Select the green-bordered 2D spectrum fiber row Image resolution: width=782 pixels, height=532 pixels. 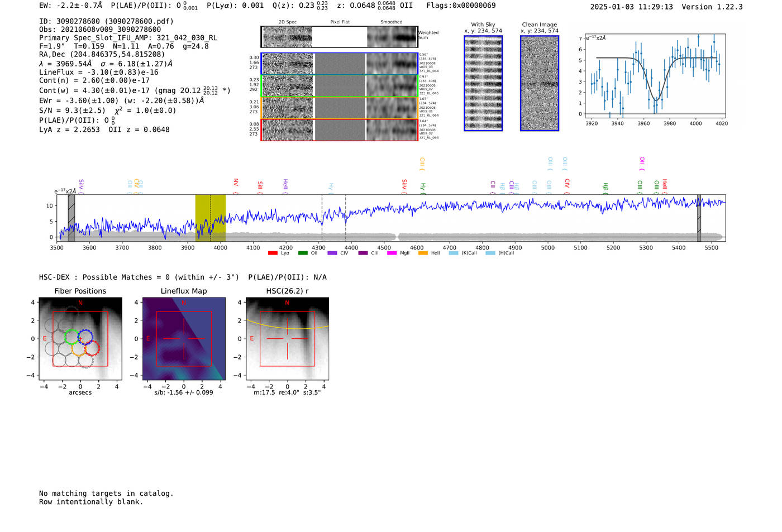tap(340, 86)
